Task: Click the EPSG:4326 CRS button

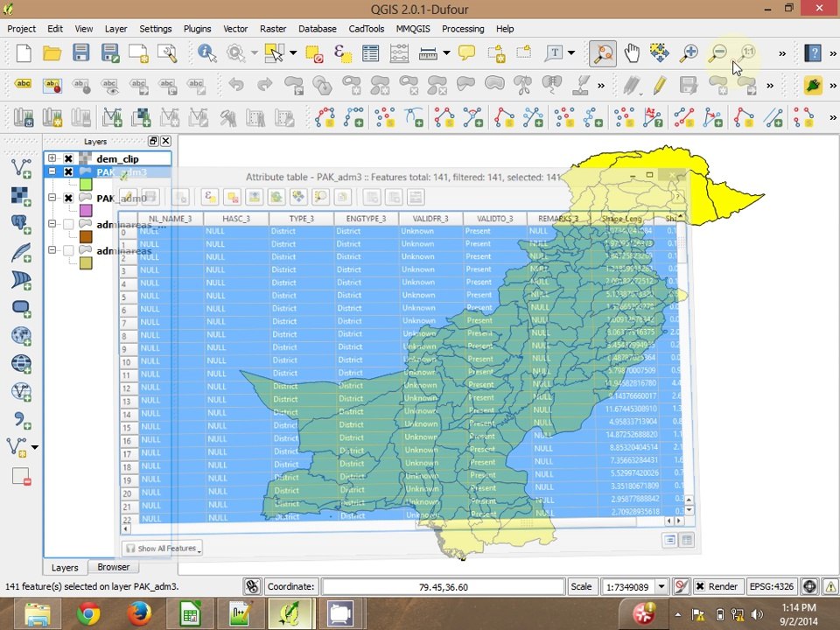Action: point(771,586)
